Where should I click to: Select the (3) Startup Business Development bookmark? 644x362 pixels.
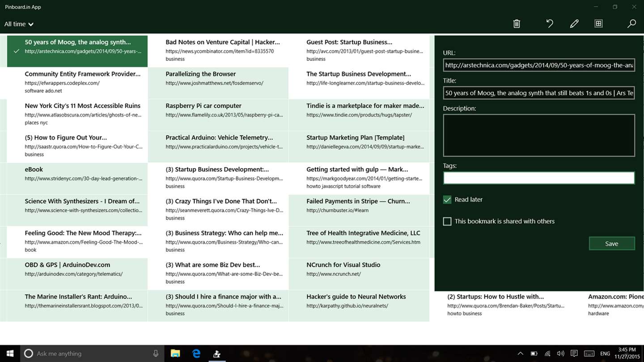click(x=218, y=178)
